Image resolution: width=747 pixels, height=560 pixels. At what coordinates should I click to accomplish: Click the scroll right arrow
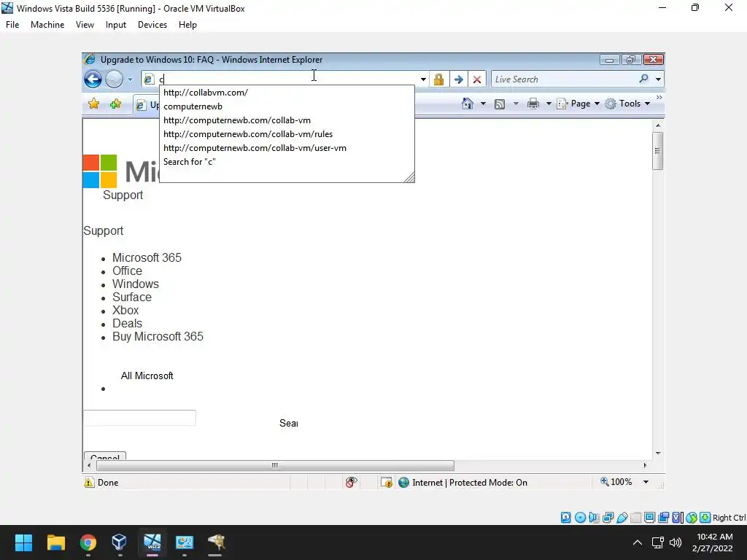click(645, 465)
